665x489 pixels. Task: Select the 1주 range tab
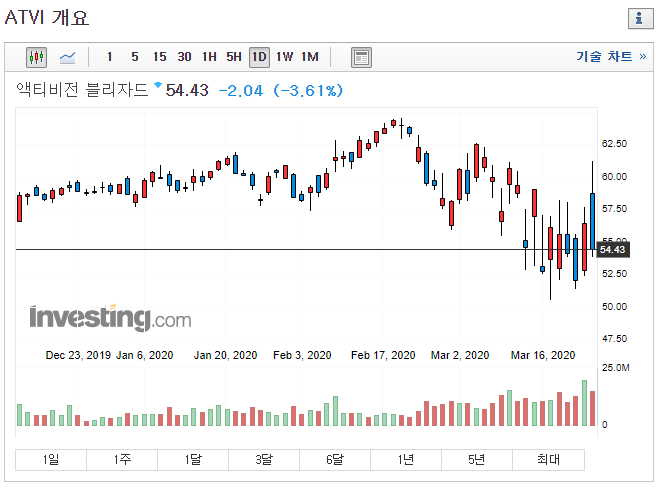pyautogui.click(x=122, y=460)
